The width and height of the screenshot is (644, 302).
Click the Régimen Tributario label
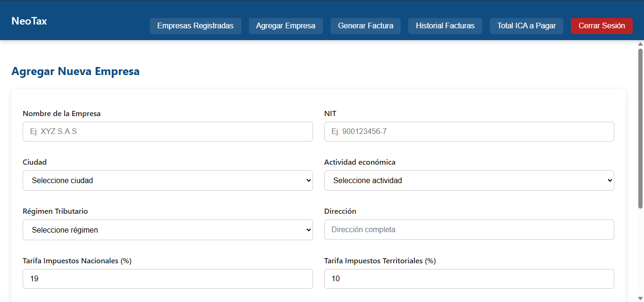coord(55,211)
